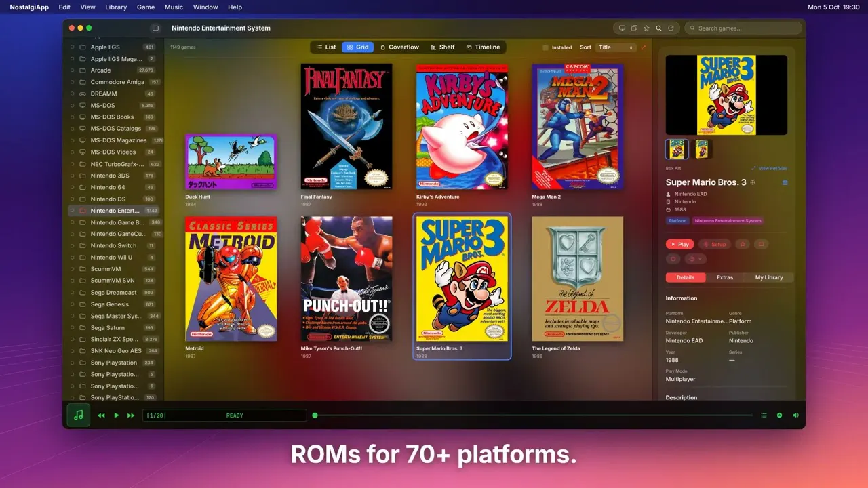Screen dimensions: 868x488
Task: Switch to the List view
Action: (326, 47)
